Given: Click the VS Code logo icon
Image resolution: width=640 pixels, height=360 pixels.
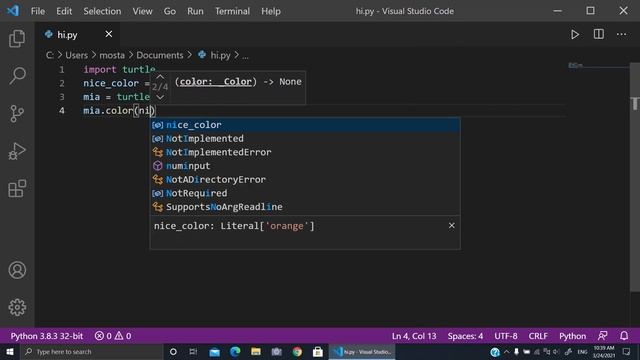Looking at the screenshot, I should coord(13,11).
